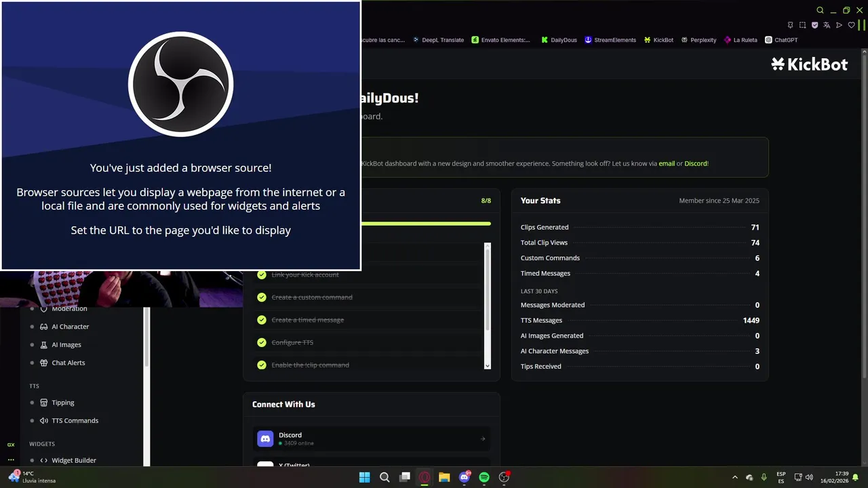
Task: Click the 'TTS Messages' stat row
Action: 639,321
